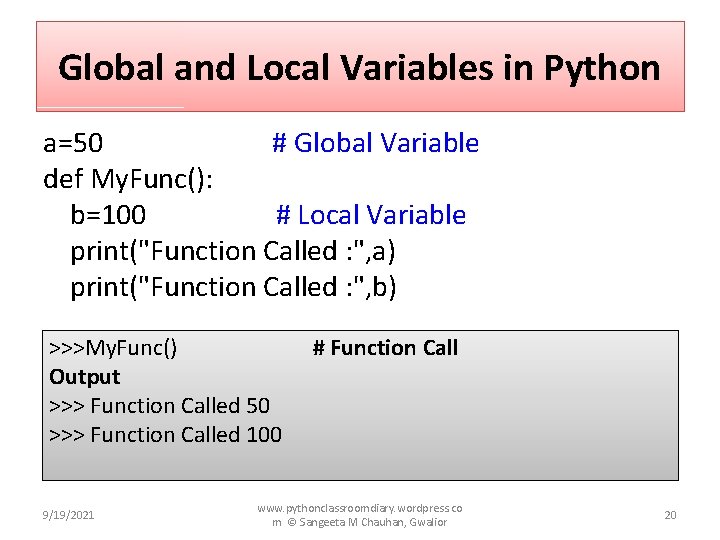Select the code line 'a=50'

(x=73, y=143)
